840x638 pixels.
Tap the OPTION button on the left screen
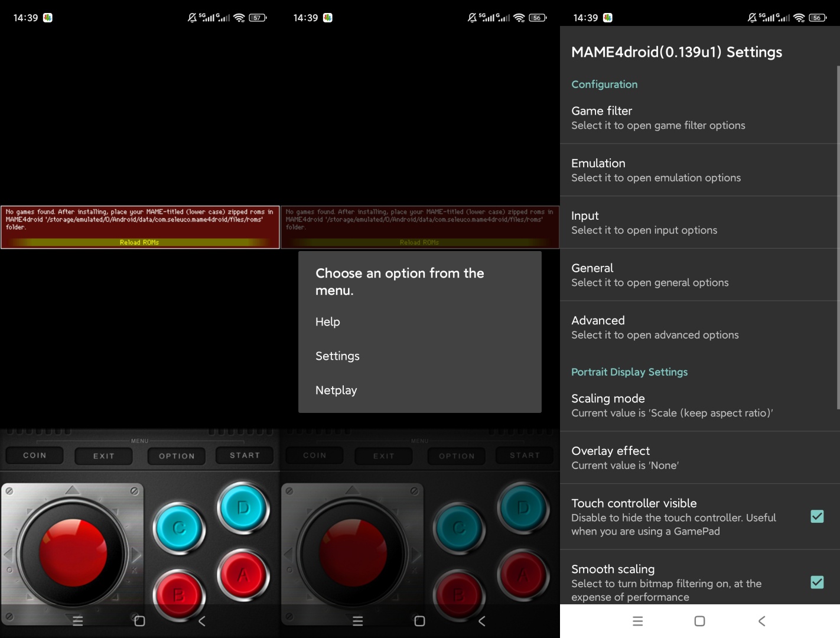click(x=177, y=456)
